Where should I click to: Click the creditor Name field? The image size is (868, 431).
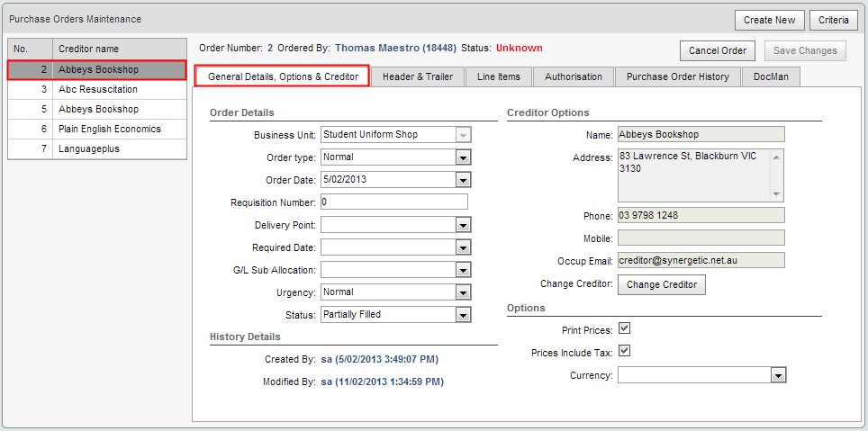[701, 134]
